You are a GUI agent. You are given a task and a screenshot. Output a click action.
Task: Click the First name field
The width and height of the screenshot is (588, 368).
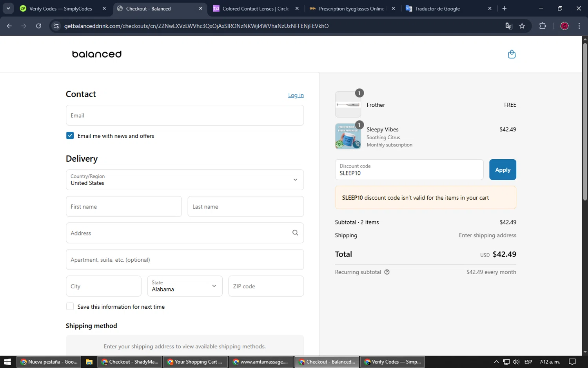pos(124,206)
